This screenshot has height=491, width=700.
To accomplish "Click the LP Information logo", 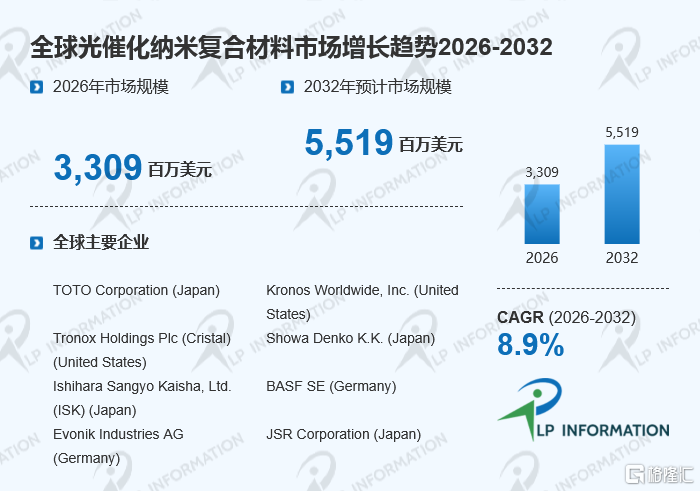I will [583, 410].
